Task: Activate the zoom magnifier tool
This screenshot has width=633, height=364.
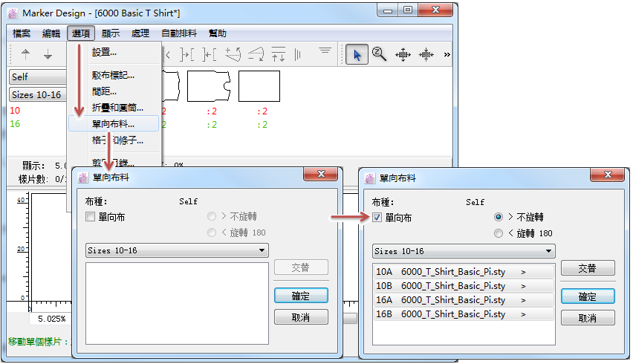Action: point(380,54)
